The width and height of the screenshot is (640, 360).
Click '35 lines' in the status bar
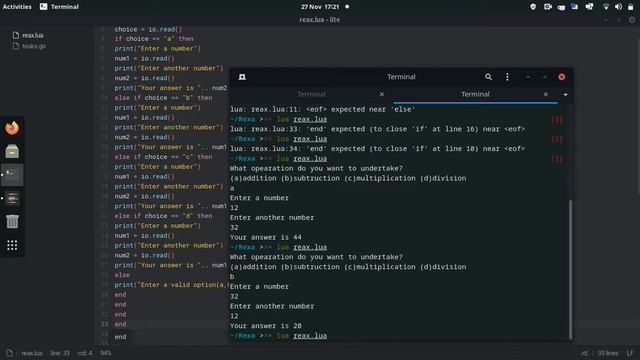(608, 353)
